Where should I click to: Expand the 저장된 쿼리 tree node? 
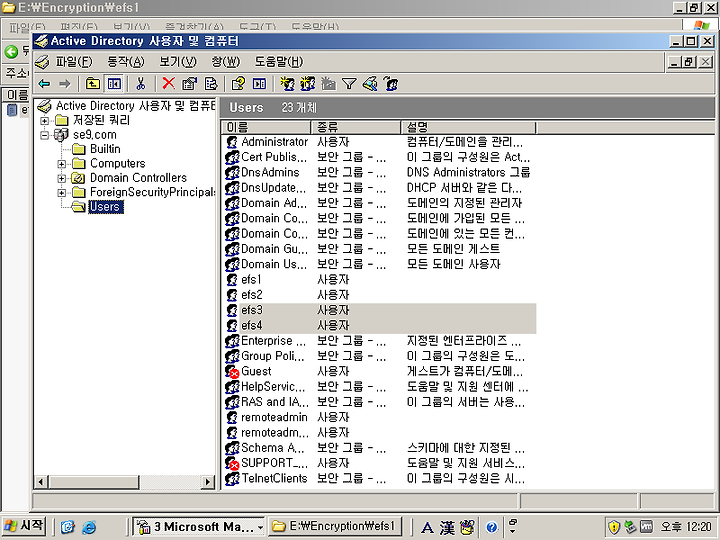(x=45, y=121)
